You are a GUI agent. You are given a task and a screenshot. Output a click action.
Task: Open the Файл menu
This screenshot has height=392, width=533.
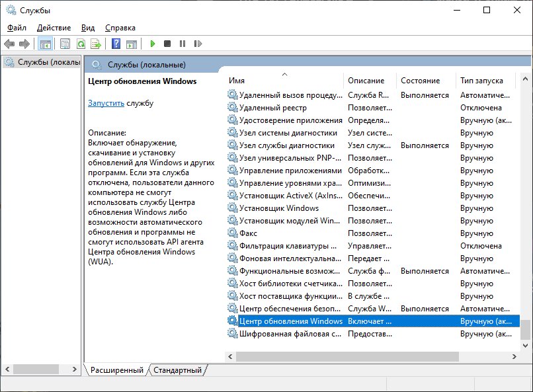tap(17, 28)
